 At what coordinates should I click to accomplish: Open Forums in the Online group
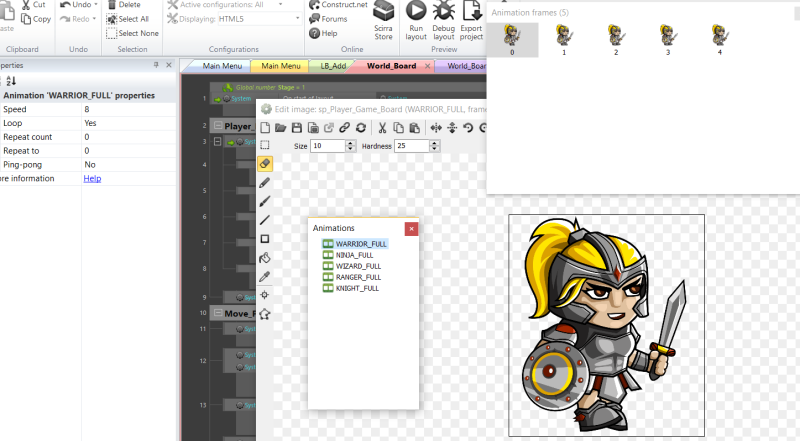(x=328, y=19)
